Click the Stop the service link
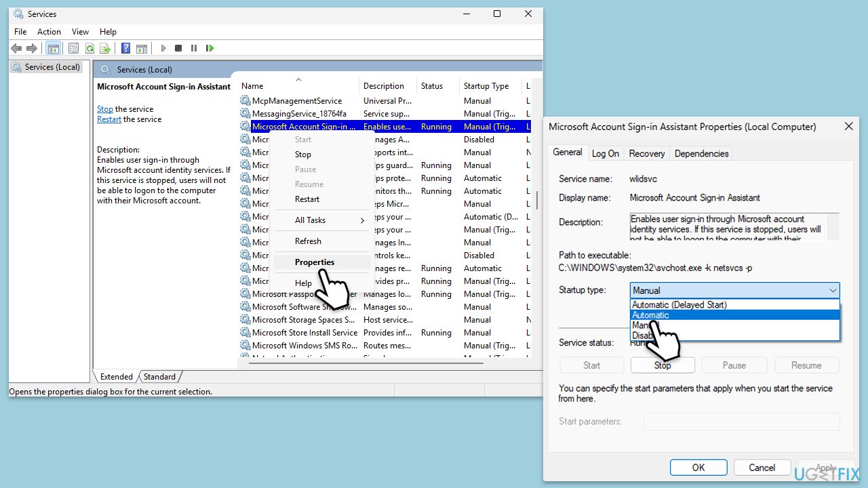 pyautogui.click(x=104, y=109)
